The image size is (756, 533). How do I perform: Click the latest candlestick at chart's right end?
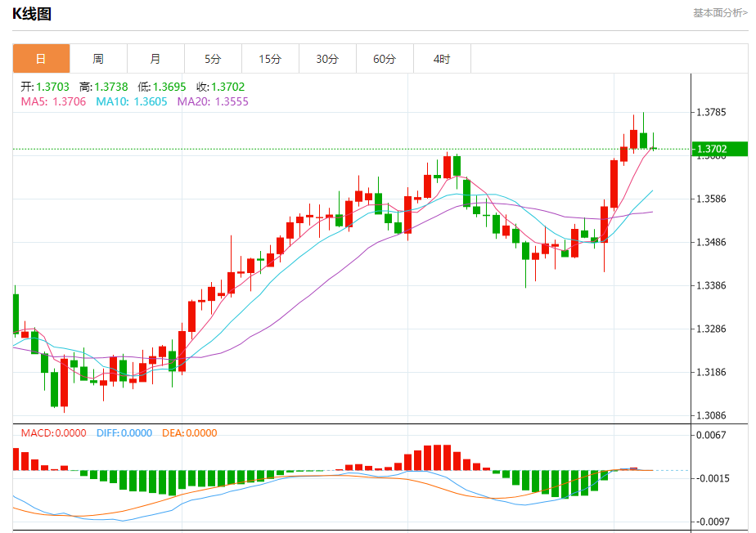(x=653, y=148)
